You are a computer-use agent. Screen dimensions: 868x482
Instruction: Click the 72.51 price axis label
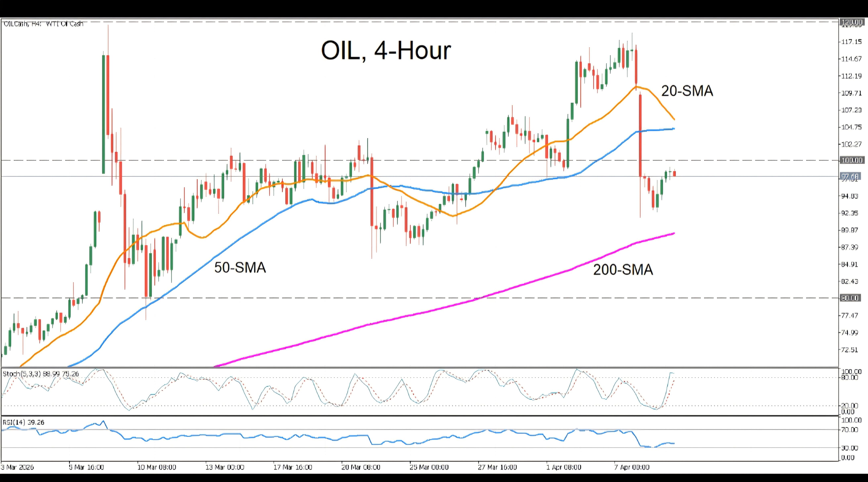tap(850, 350)
